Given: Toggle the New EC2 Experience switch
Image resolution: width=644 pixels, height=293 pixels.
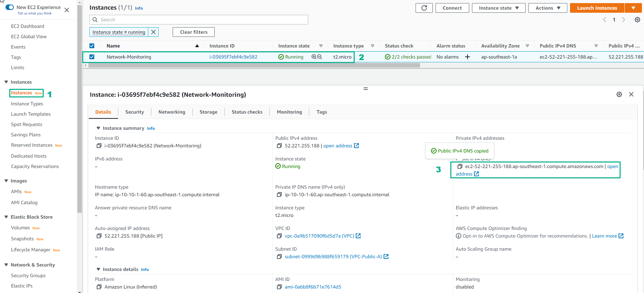Looking at the screenshot, I should [x=10, y=7].
